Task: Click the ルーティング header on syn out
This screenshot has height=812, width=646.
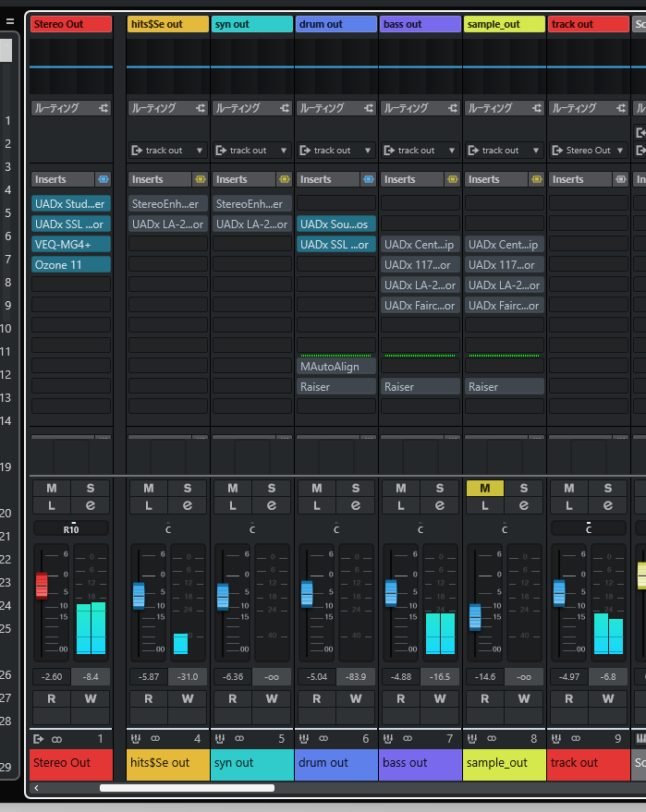Action: coord(242,108)
